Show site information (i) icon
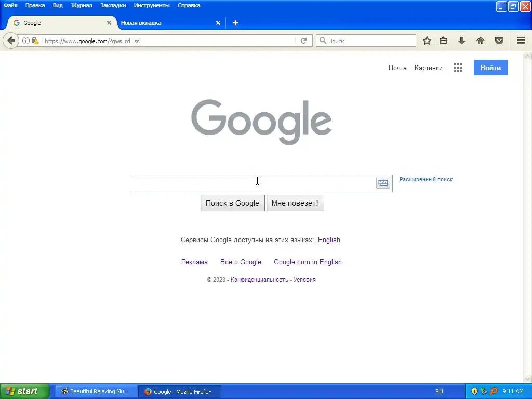The height and width of the screenshot is (399, 532). coord(26,41)
